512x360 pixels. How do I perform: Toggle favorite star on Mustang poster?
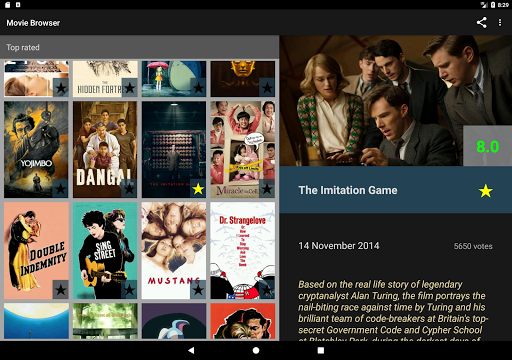[x=198, y=290]
